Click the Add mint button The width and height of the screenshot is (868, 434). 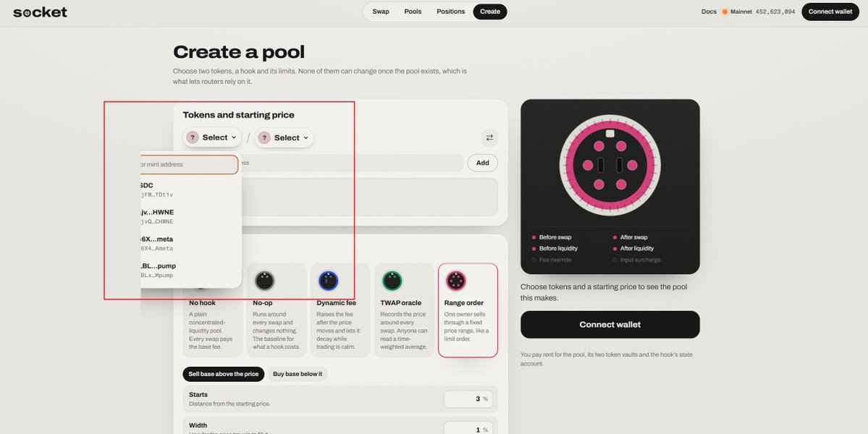pyautogui.click(x=482, y=163)
